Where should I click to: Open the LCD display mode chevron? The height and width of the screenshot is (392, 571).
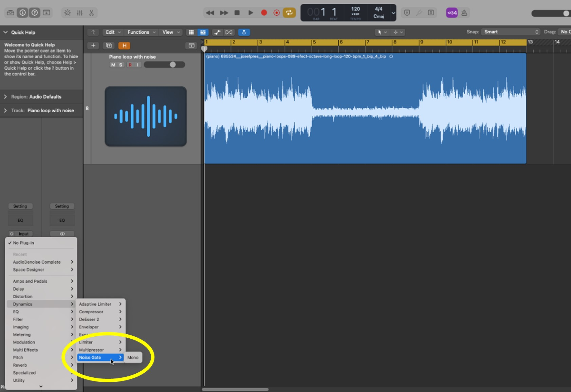point(393,13)
